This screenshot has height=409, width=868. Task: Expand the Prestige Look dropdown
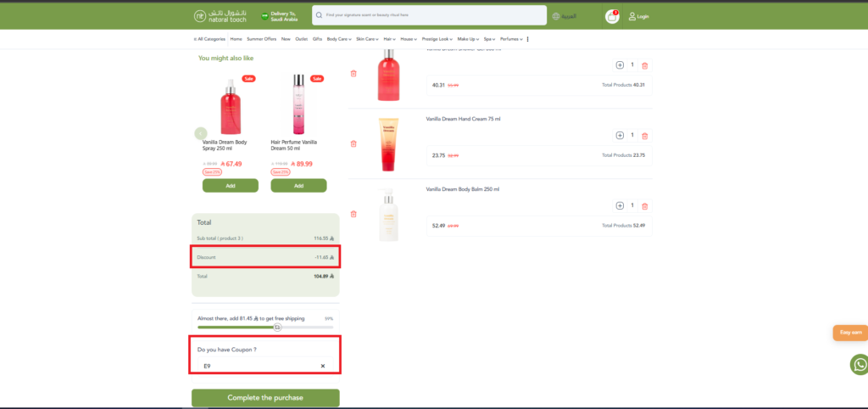(437, 39)
